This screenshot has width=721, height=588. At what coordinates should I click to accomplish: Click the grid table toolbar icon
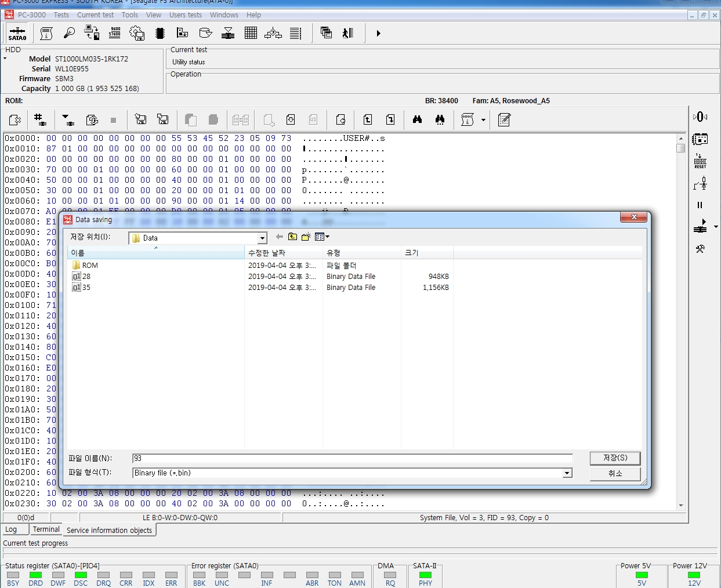(251, 34)
